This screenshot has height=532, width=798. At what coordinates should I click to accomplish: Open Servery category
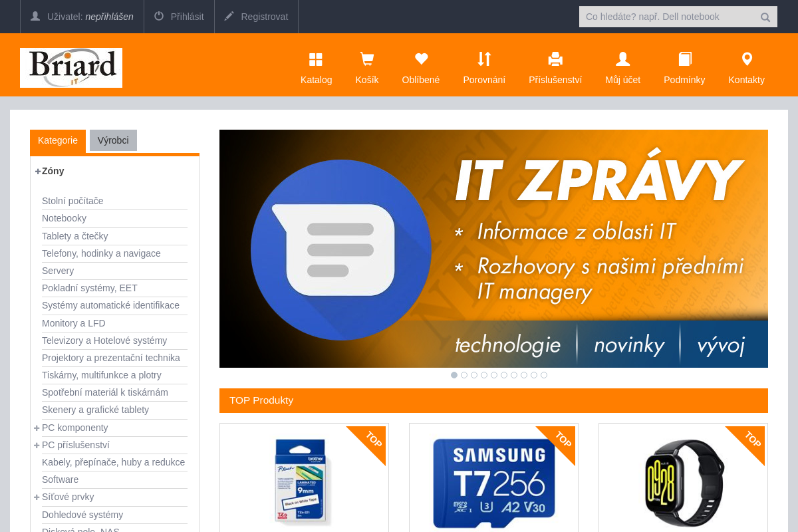[x=58, y=271]
